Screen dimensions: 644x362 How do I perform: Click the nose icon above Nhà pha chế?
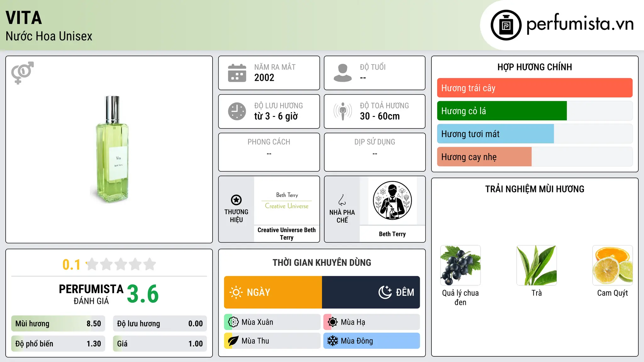click(342, 200)
